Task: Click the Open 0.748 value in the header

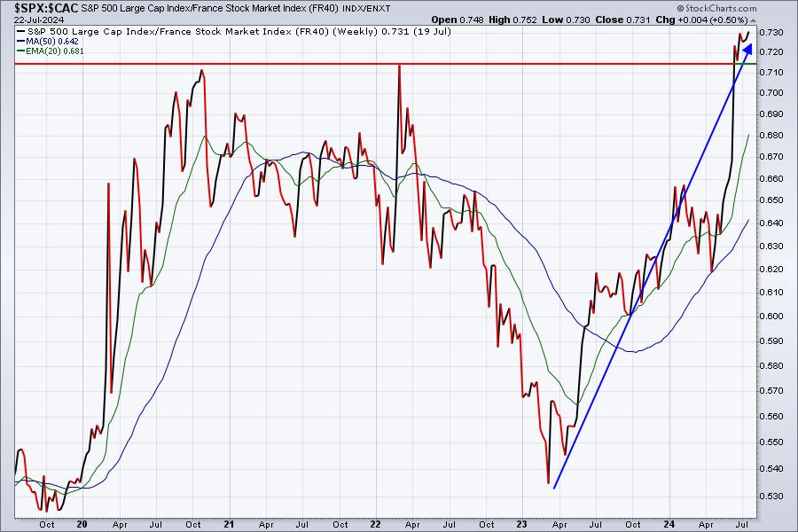Action: point(457,20)
